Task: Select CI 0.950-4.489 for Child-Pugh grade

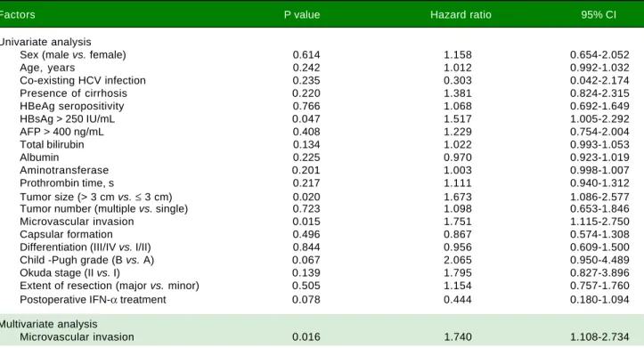Action: pos(599,260)
